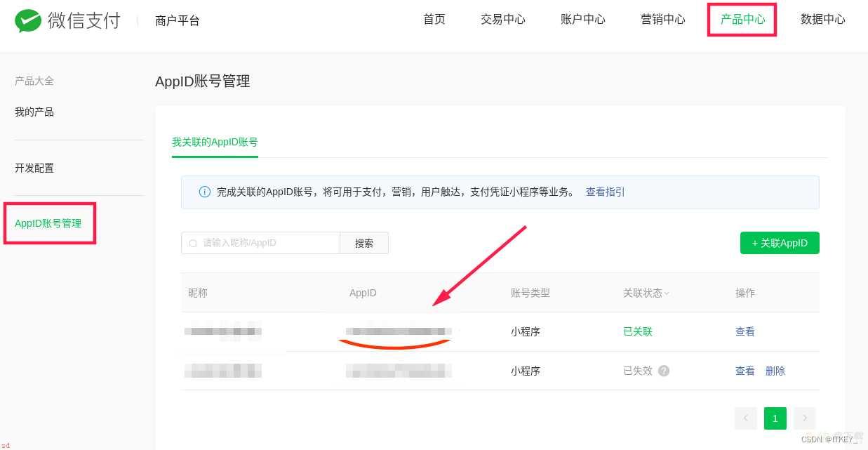Click the WeChat Pay logo icon
868x450 pixels.
[x=28, y=20]
